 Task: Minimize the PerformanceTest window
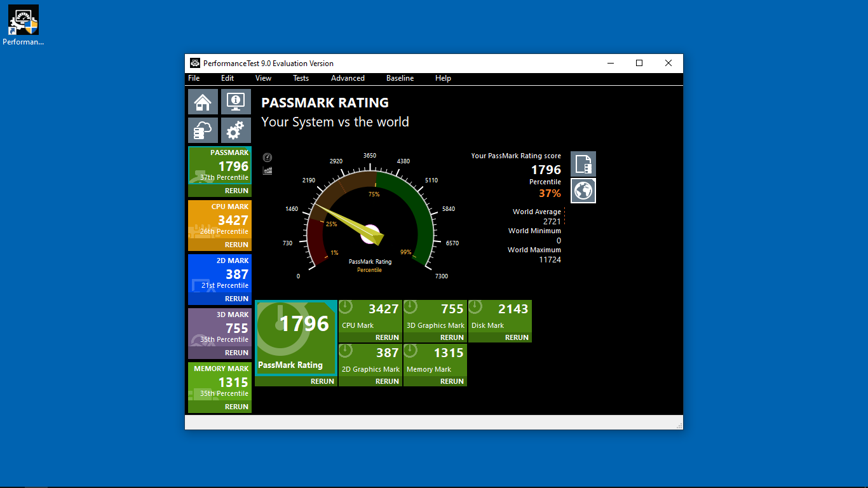(x=610, y=63)
